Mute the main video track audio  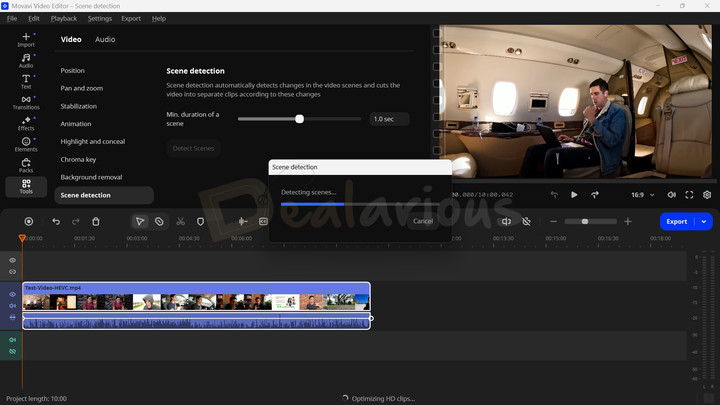[12, 305]
